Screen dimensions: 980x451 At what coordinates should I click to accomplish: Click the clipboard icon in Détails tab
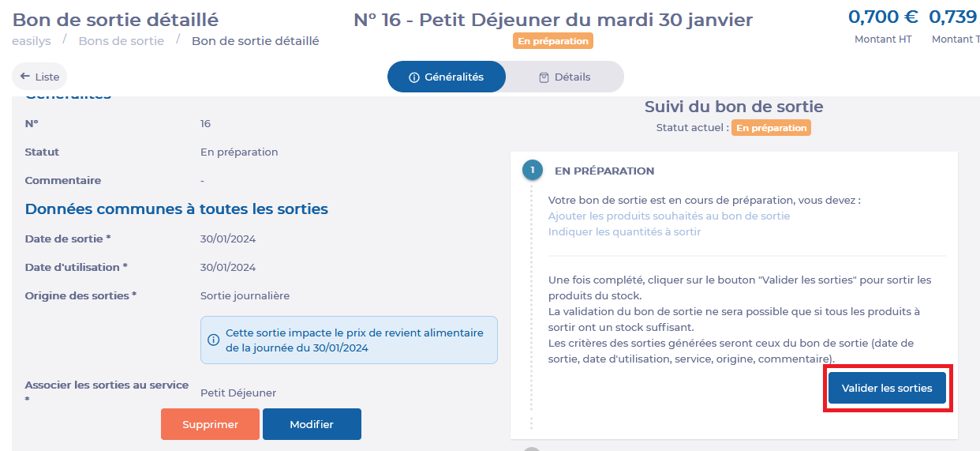[544, 77]
